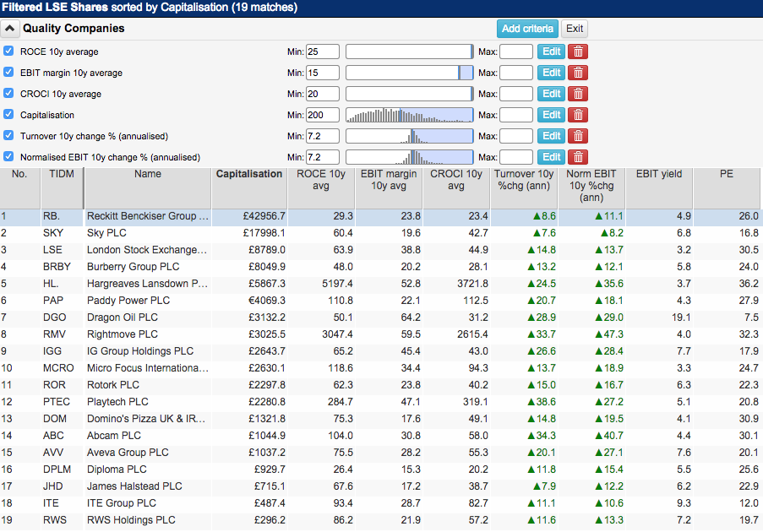Viewport: 763px width, 532px height.
Task: Sort by the EBIT yield column header
Action: (659, 187)
